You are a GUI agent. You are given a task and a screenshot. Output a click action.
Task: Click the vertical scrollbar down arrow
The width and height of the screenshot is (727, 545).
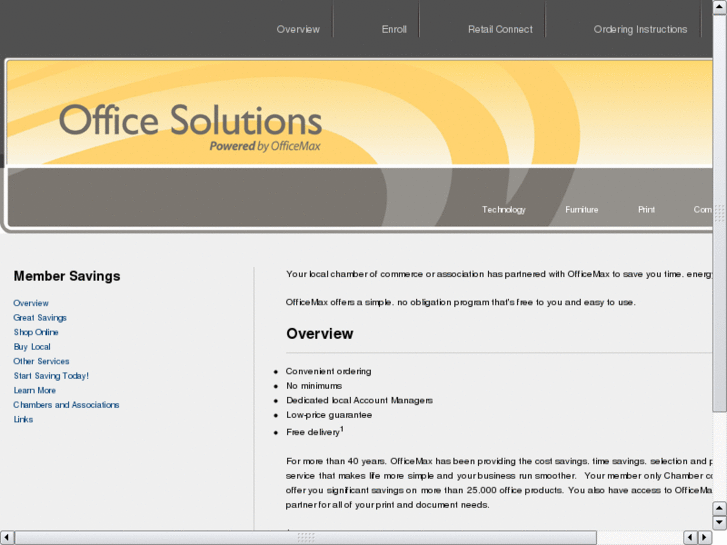(x=719, y=522)
